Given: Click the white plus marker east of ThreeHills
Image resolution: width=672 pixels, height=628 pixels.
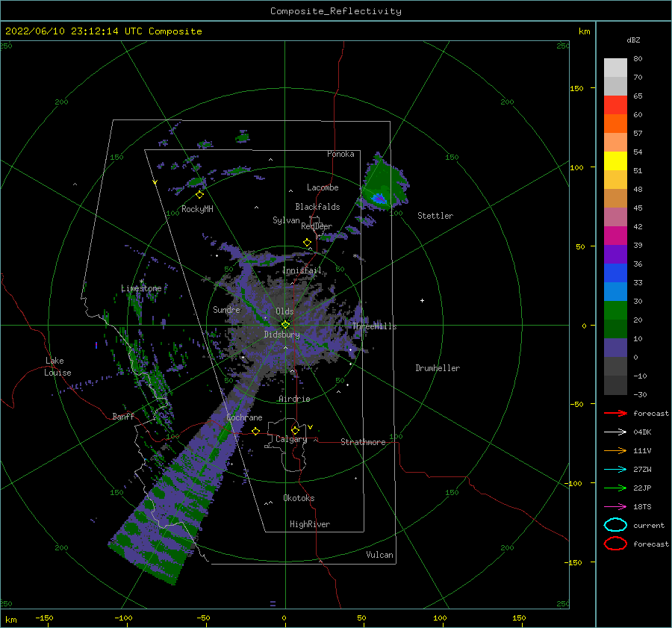Looking at the screenshot, I should (x=422, y=300).
